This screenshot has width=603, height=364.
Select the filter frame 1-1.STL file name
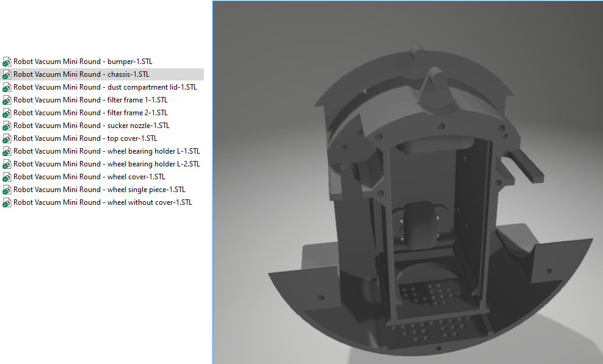[90, 100]
